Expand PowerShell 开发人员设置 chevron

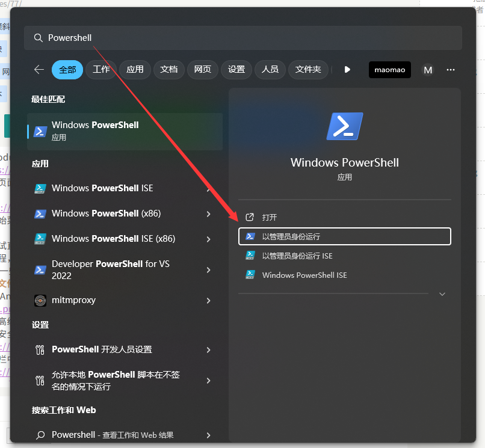tap(208, 350)
